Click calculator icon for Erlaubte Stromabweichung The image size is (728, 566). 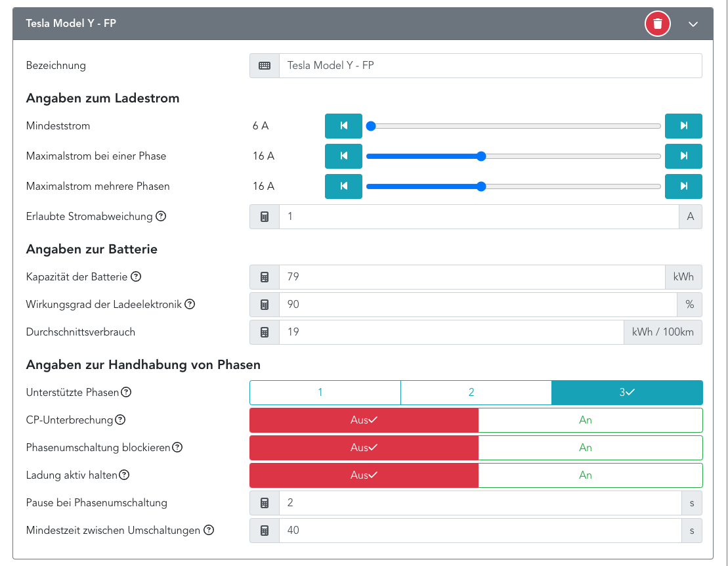point(265,217)
